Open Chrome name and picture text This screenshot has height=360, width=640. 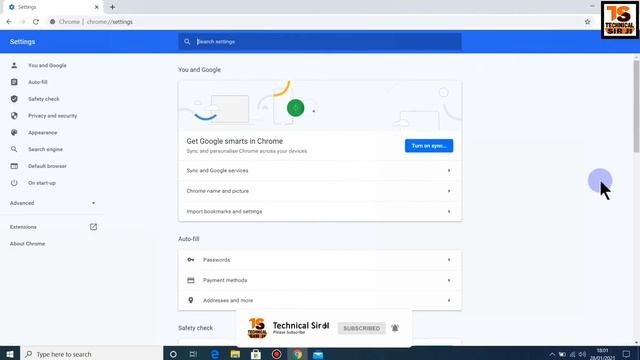pos(218,191)
